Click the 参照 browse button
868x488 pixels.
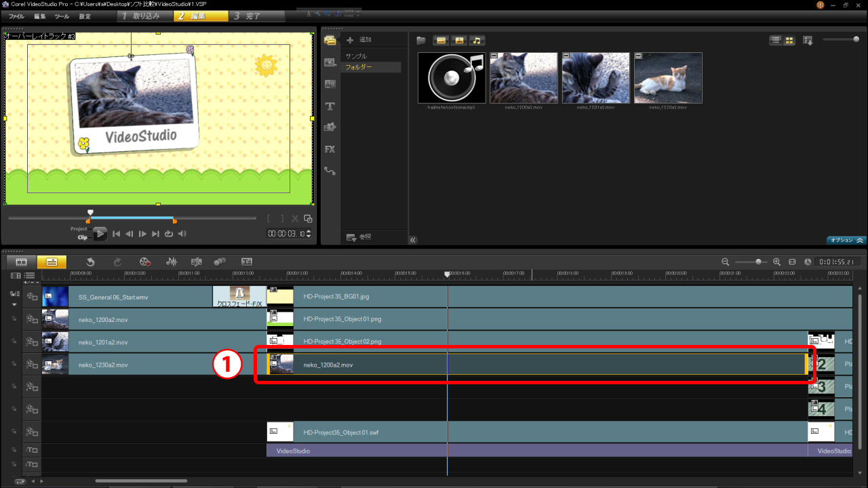coord(359,237)
